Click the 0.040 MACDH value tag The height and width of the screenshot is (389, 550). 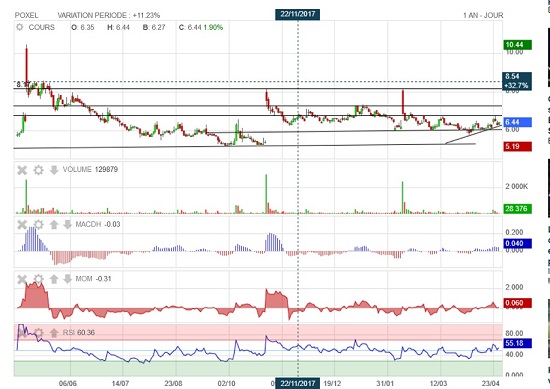(518, 243)
